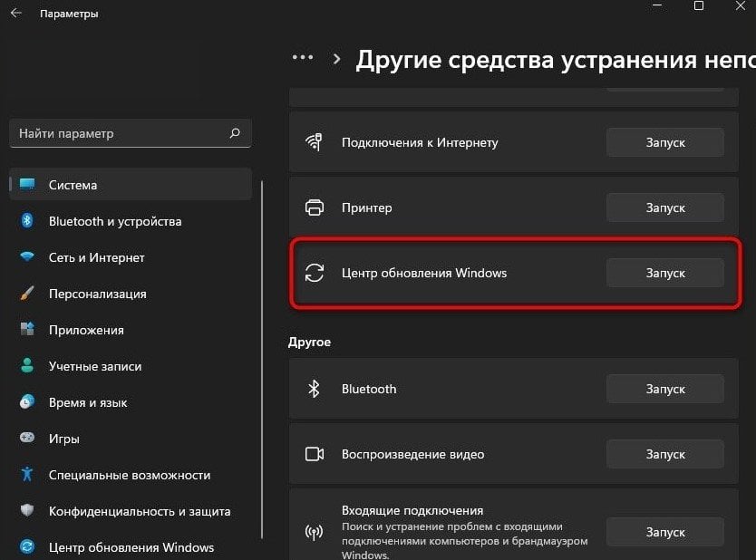Select Игры in the sidebar
The image size is (756, 560).
pyautogui.click(x=131, y=438)
